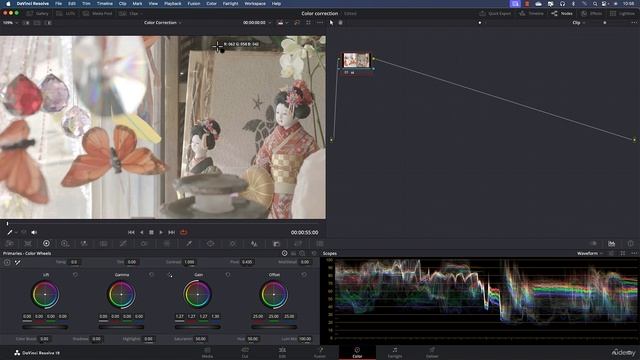Open the Color menu

211,4
